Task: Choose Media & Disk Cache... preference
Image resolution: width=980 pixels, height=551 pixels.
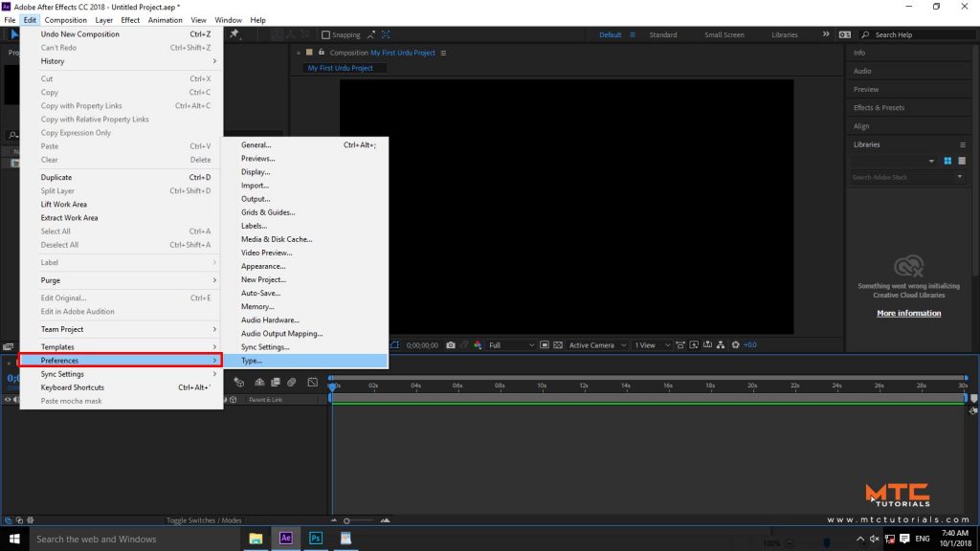Action: (x=305, y=239)
